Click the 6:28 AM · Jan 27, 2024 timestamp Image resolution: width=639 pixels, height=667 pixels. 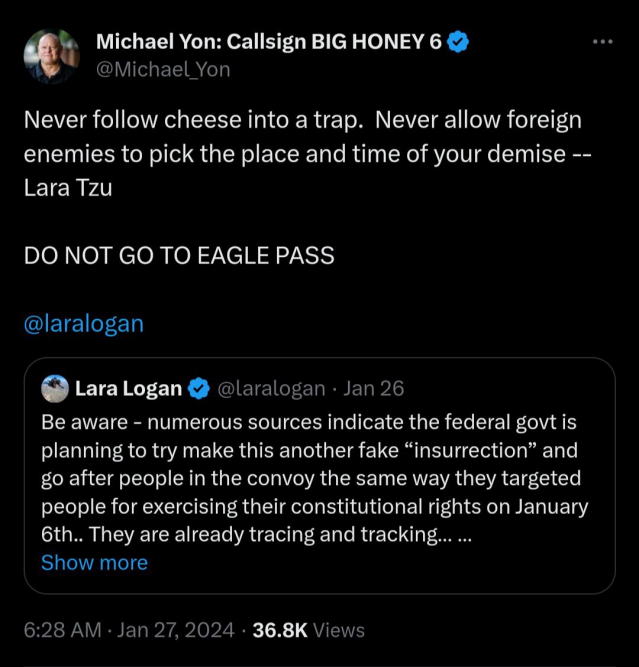(130, 630)
